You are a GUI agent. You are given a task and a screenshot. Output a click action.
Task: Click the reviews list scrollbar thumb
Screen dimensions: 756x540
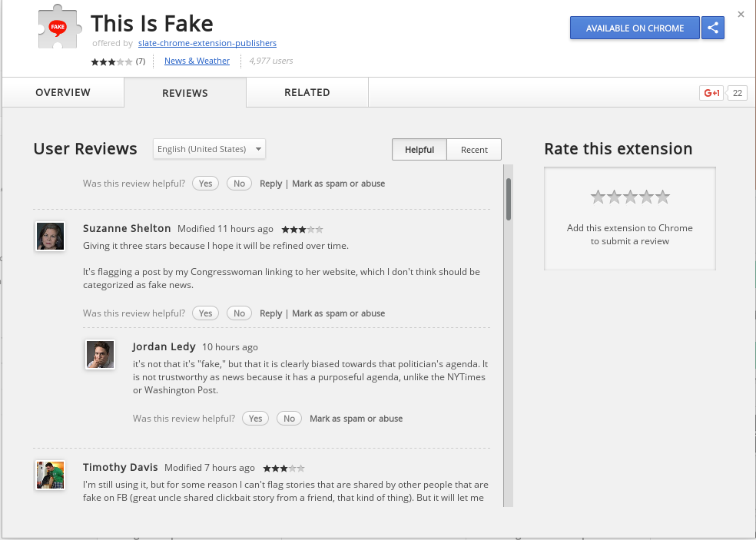click(508, 199)
